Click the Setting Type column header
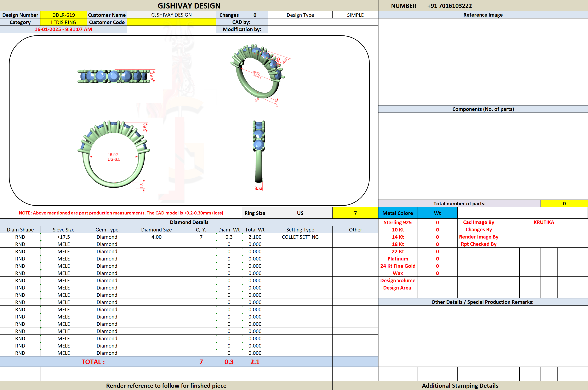The height and width of the screenshot is (390, 588). coord(300,230)
